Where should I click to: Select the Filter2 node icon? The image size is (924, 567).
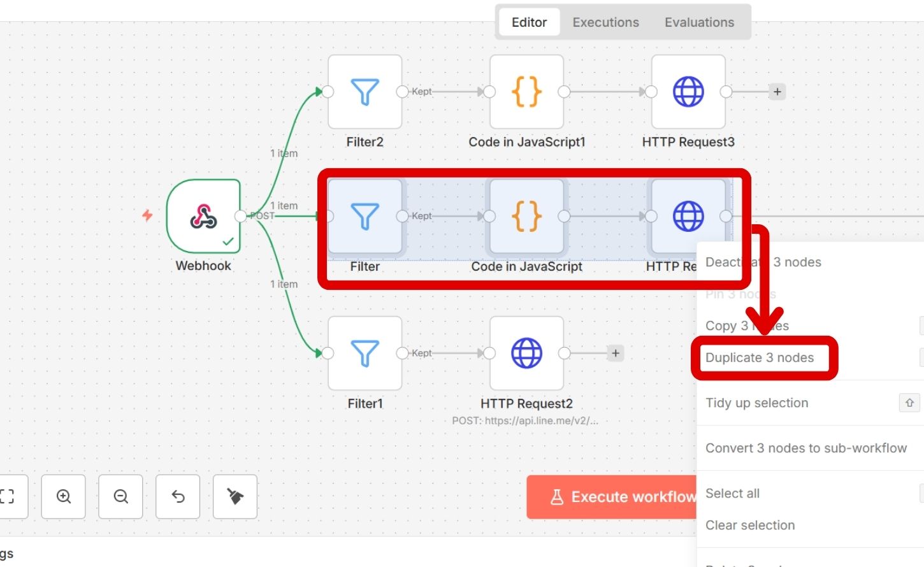[365, 92]
